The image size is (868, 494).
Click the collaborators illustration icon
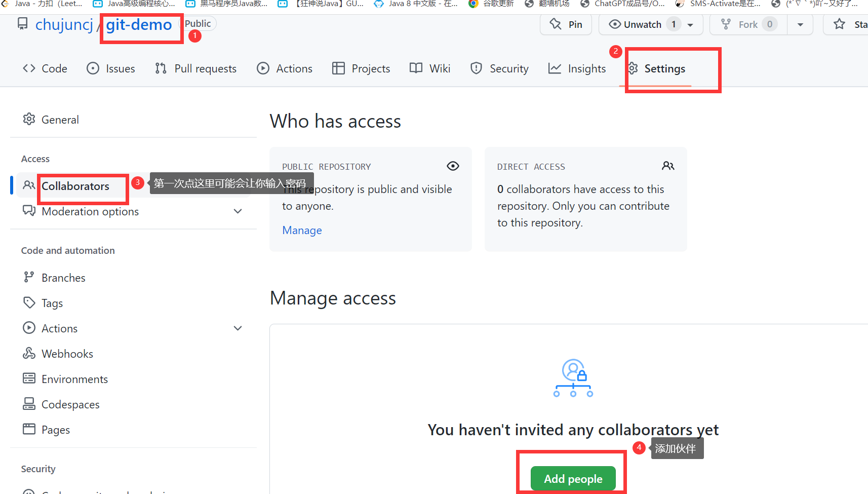pyautogui.click(x=573, y=378)
